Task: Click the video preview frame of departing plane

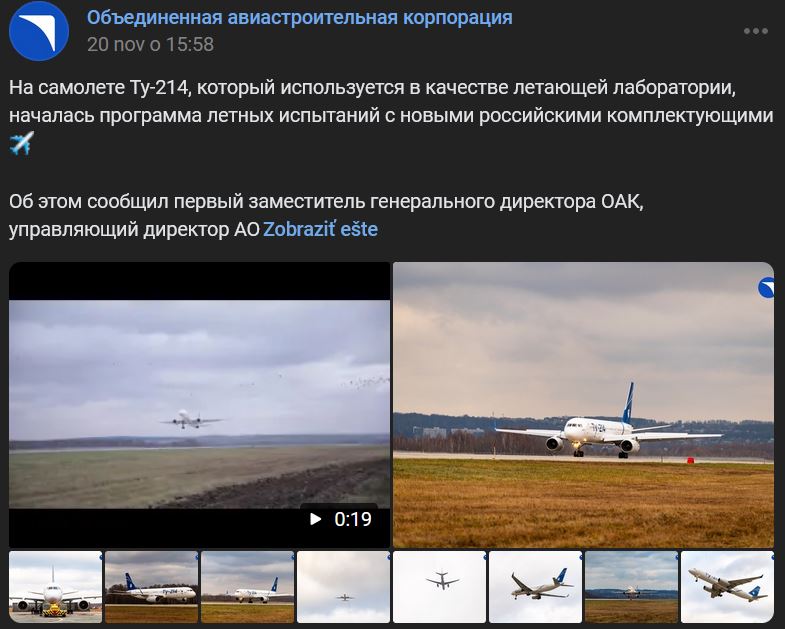Action: coord(199,404)
